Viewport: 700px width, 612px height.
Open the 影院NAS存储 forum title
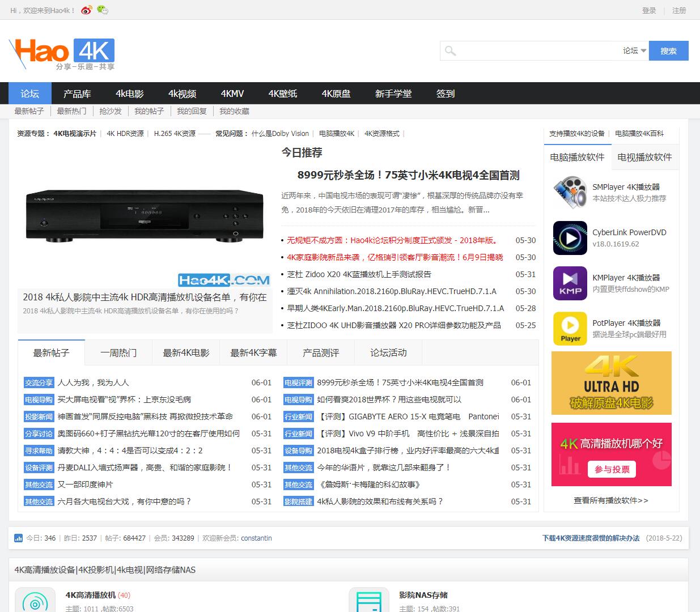pos(423,595)
